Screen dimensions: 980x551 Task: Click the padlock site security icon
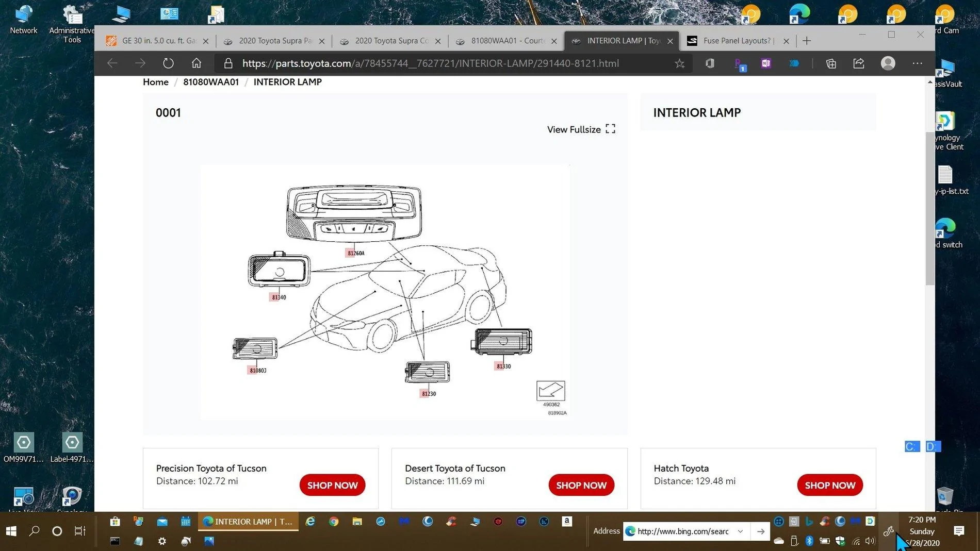tap(228, 63)
